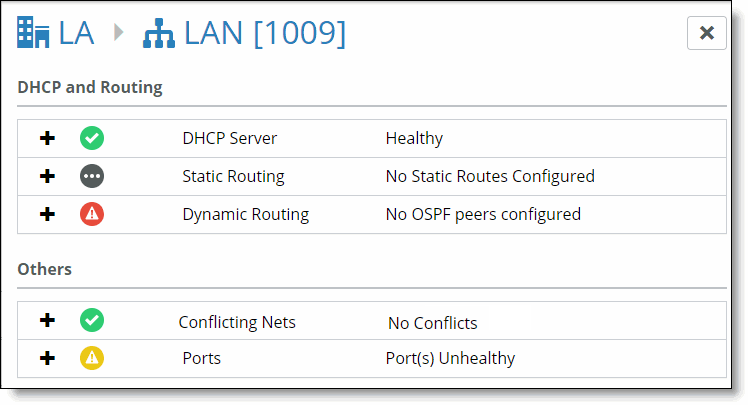Click the green Conflicting Nets check icon
Viewport: 748px width, 405px height.
pyautogui.click(x=92, y=320)
